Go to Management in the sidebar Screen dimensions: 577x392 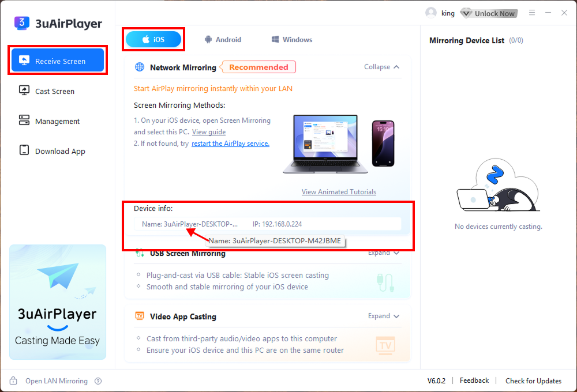(57, 121)
